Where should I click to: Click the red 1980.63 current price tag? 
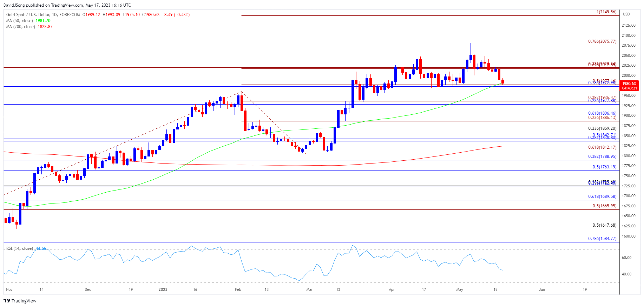[629, 84]
